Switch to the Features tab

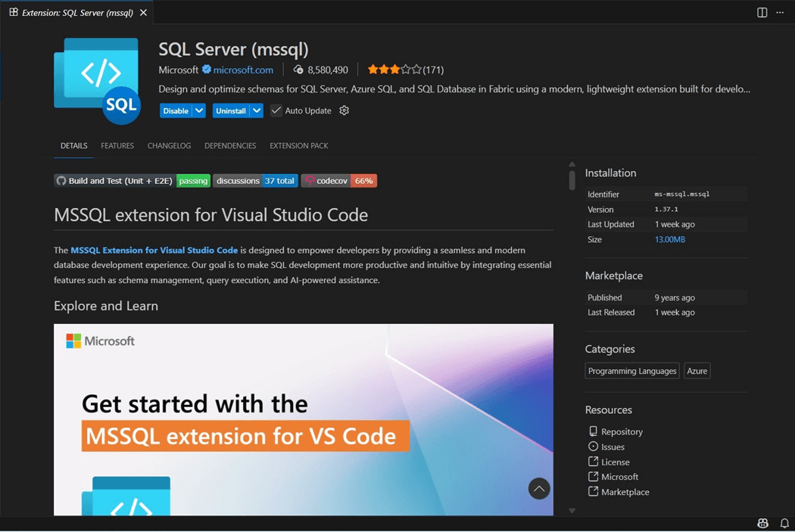pyautogui.click(x=117, y=145)
